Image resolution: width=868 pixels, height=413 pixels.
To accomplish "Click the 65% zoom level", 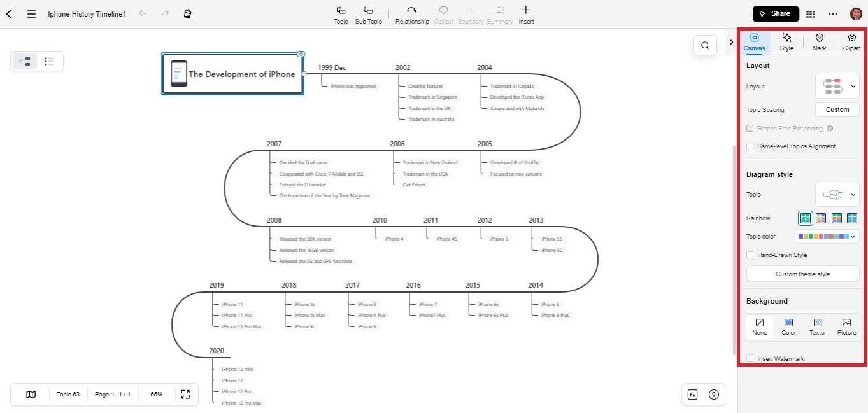I will [157, 395].
